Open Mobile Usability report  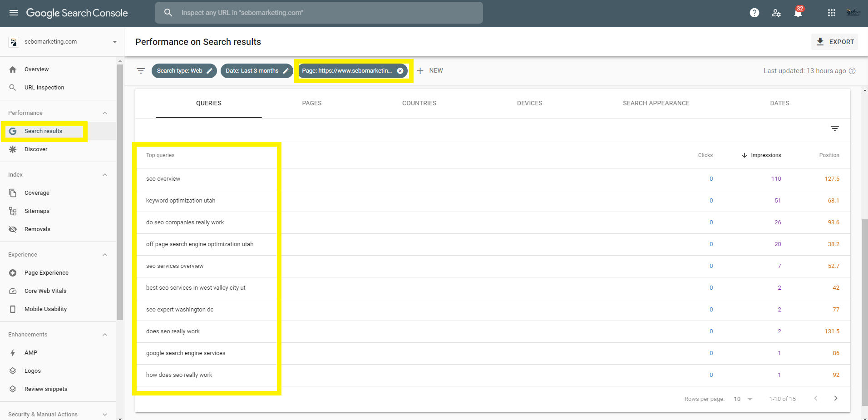tap(58, 309)
